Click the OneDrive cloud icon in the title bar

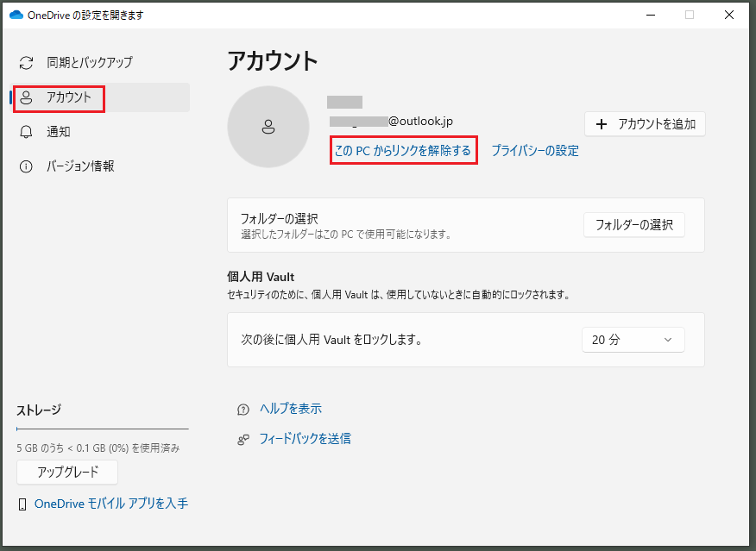click(x=16, y=15)
